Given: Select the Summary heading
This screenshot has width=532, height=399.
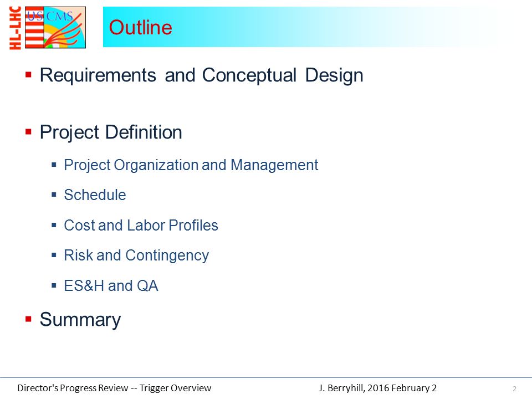Looking at the screenshot, I should 80,320.
